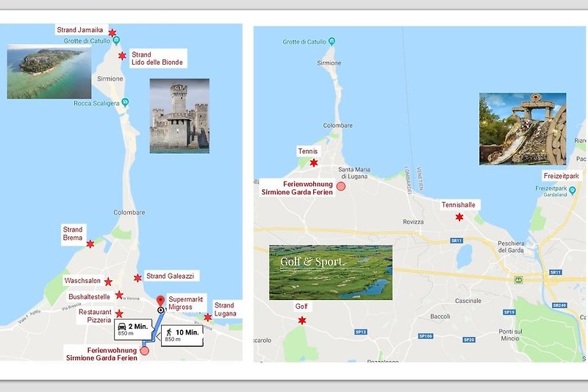Screen dimensions: 588x392
Task: Select the Bushaltestelle label
Action: [x=89, y=296]
